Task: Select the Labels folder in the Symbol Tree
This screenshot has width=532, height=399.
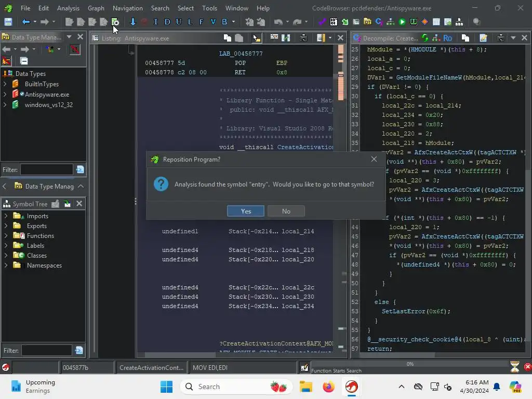Action: tap(35, 245)
